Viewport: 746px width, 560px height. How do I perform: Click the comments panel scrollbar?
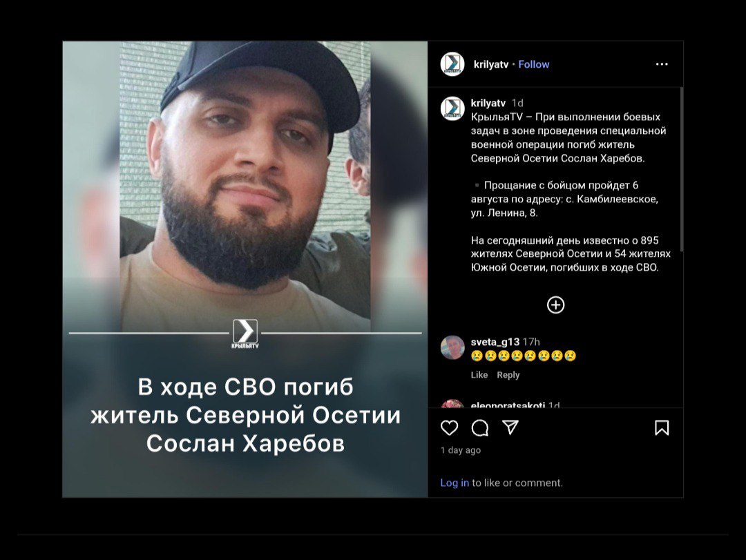click(x=682, y=169)
